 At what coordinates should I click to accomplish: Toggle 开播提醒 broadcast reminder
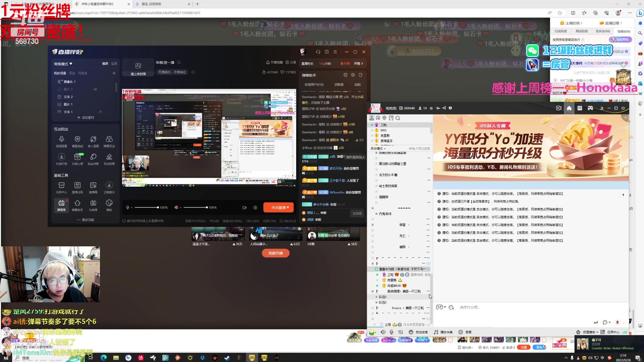(274, 62)
